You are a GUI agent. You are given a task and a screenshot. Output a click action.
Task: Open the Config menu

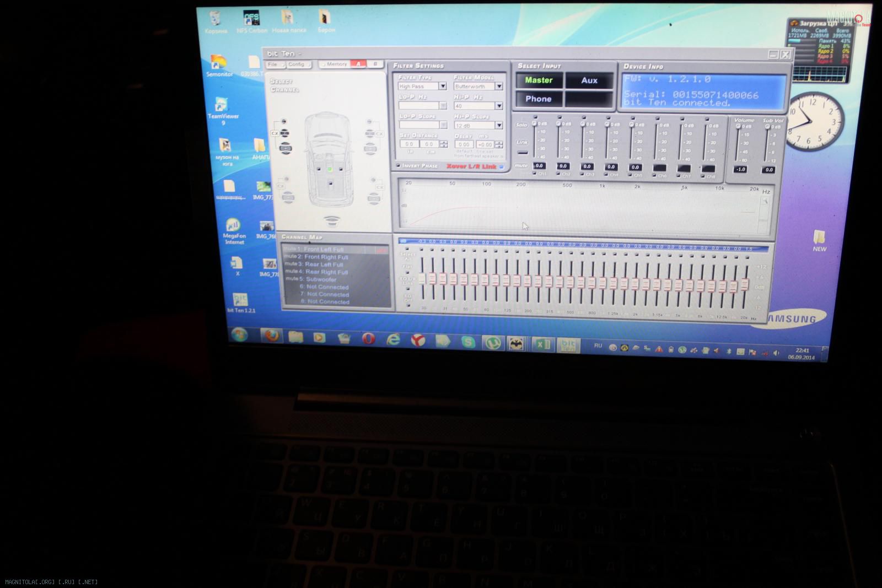point(298,64)
